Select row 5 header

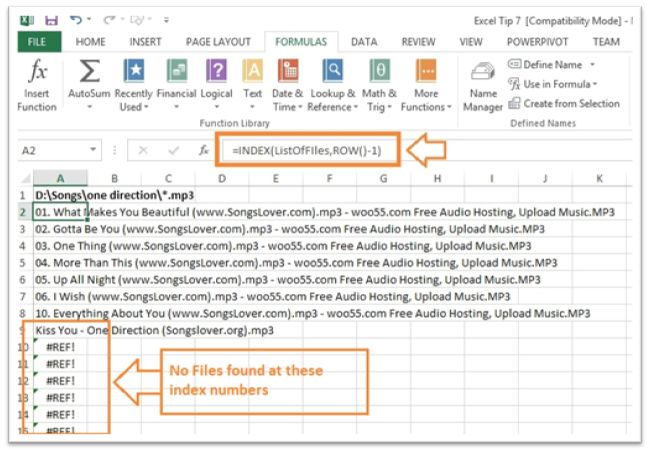23,263
